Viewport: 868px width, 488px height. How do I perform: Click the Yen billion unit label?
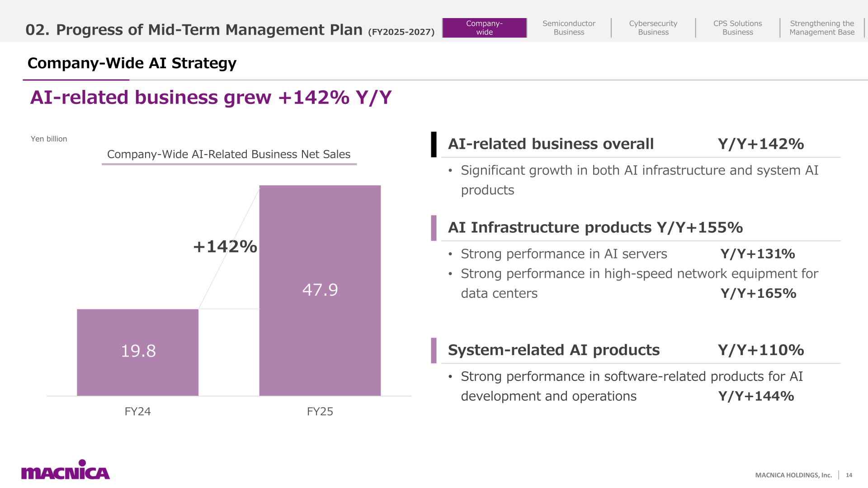(49, 139)
